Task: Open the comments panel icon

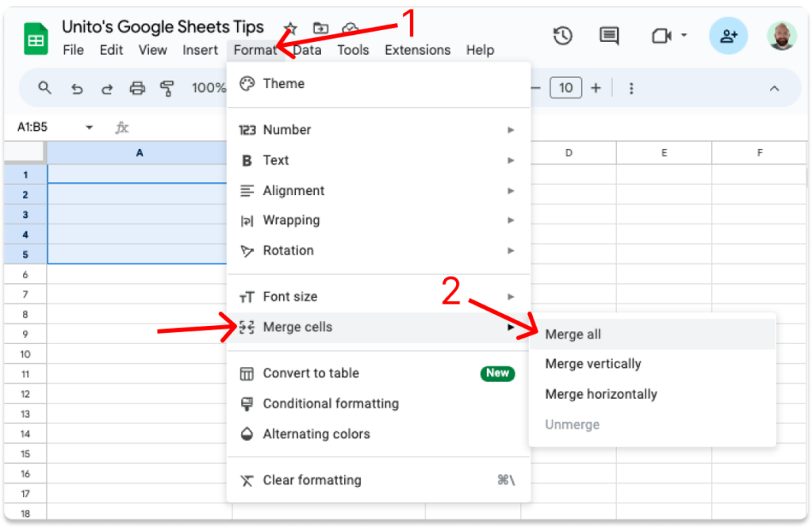Action: tap(607, 36)
